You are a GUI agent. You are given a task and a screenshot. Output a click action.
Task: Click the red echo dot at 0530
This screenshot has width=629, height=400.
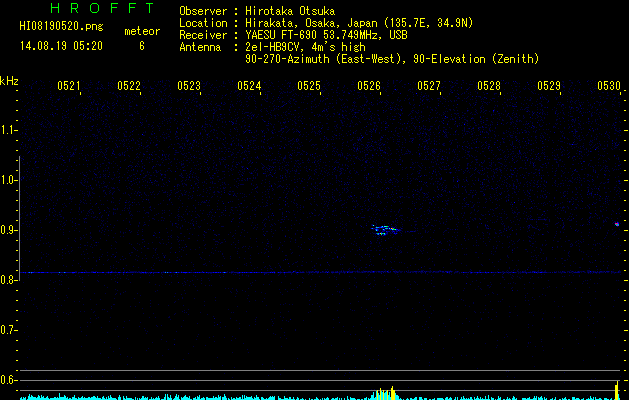pos(617,224)
